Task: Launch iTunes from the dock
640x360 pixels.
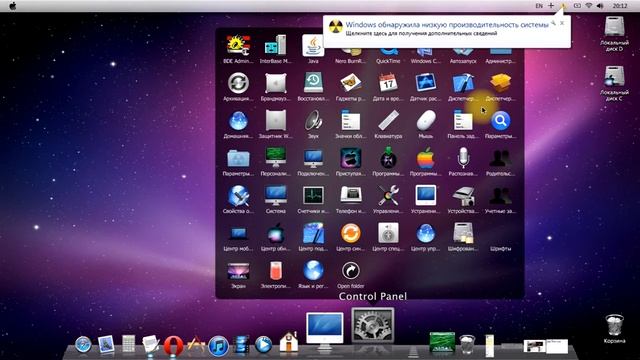Action: pos(218,346)
